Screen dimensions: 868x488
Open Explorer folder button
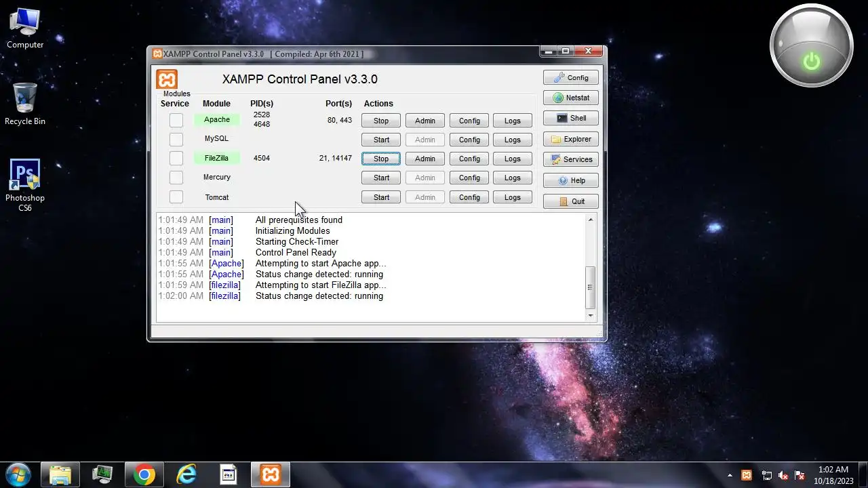571,139
